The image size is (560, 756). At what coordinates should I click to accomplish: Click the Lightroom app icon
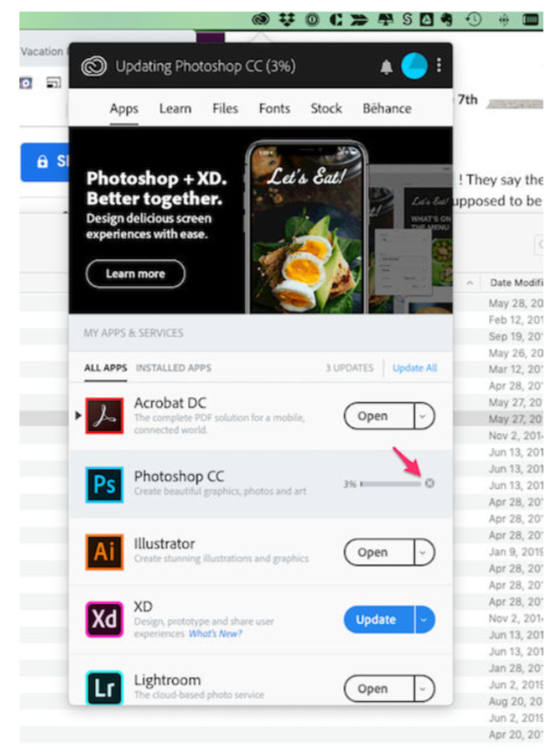[x=104, y=688]
